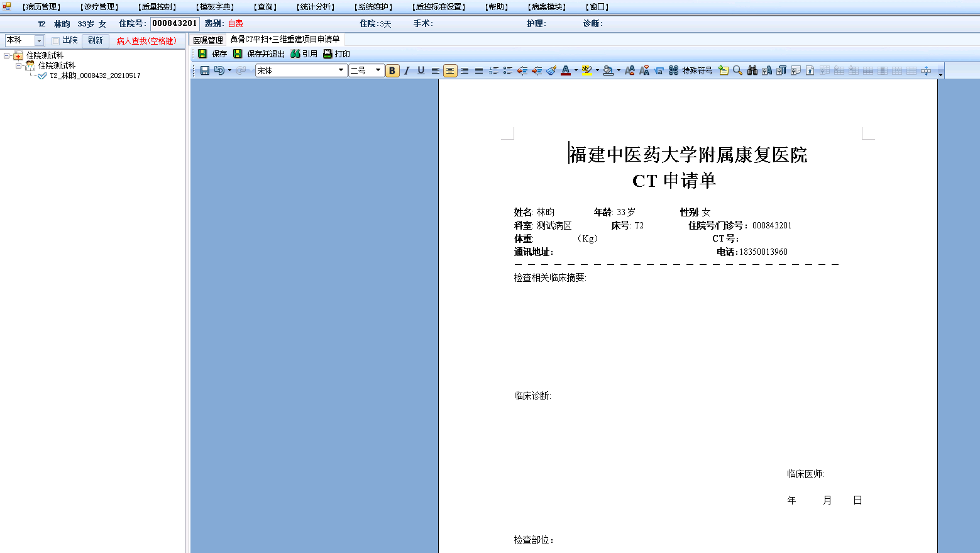Click the 住院号 input field 000843201

(x=175, y=24)
